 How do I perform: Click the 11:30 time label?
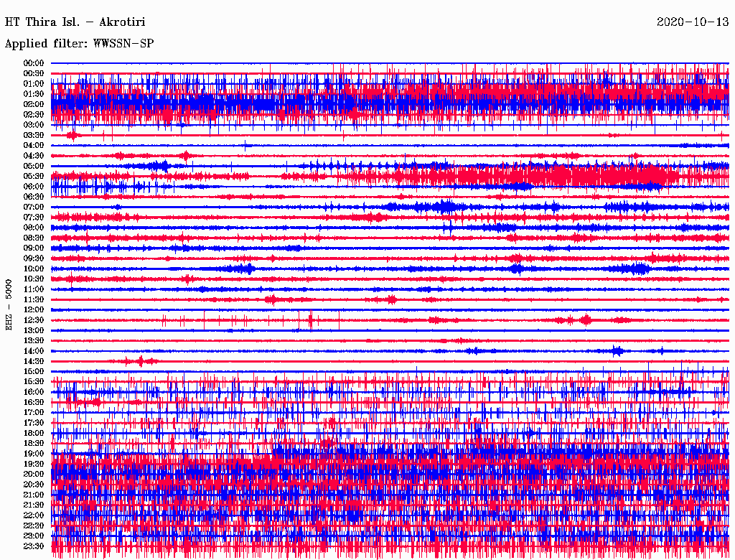pyautogui.click(x=34, y=299)
